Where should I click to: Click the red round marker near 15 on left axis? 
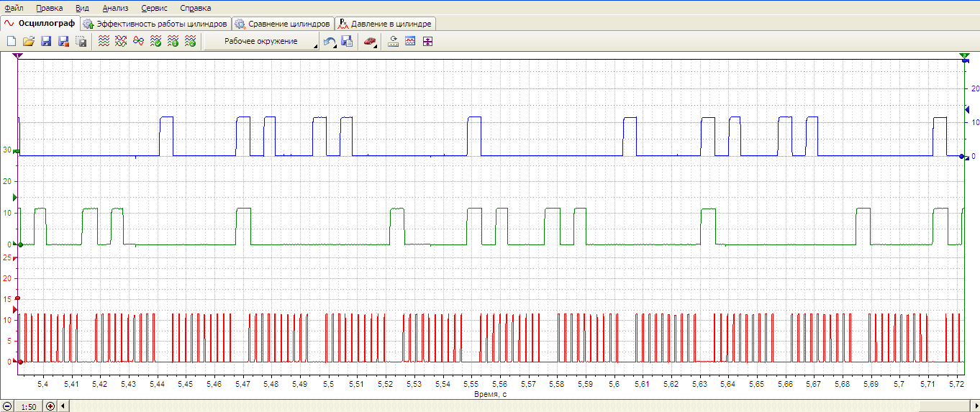(x=18, y=298)
